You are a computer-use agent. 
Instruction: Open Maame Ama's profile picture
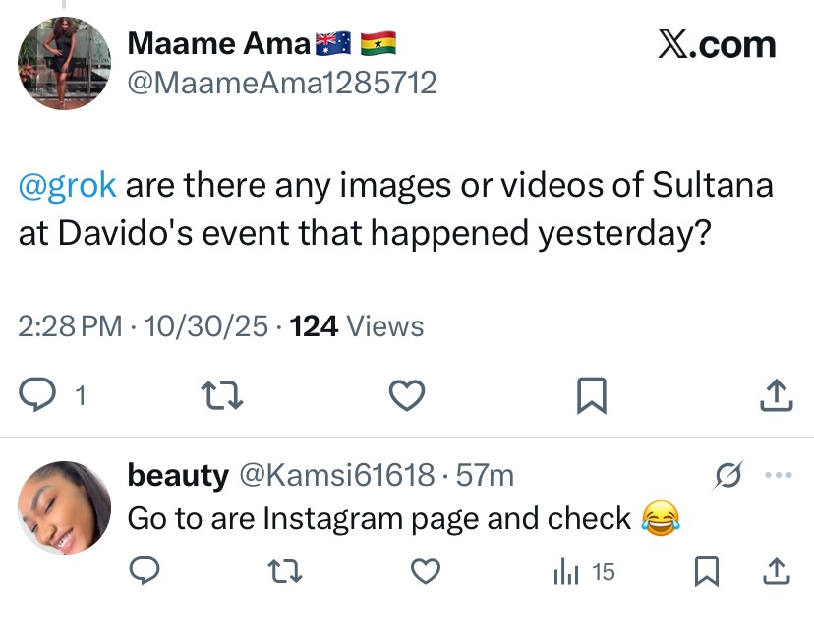coord(64,64)
